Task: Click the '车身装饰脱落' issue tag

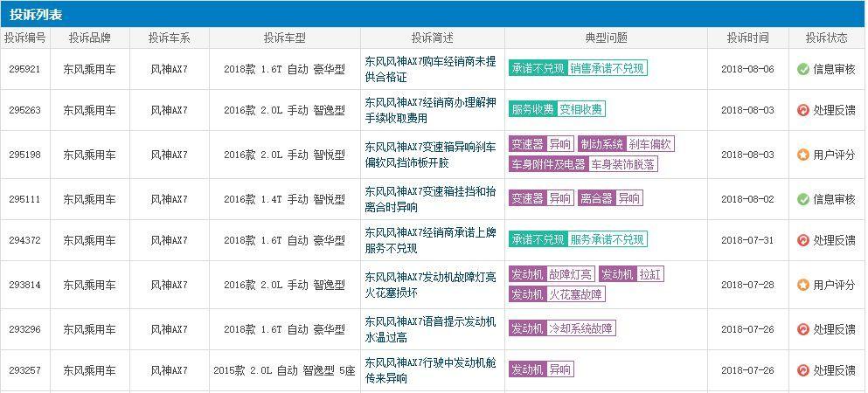Action: pyautogui.click(x=622, y=163)
